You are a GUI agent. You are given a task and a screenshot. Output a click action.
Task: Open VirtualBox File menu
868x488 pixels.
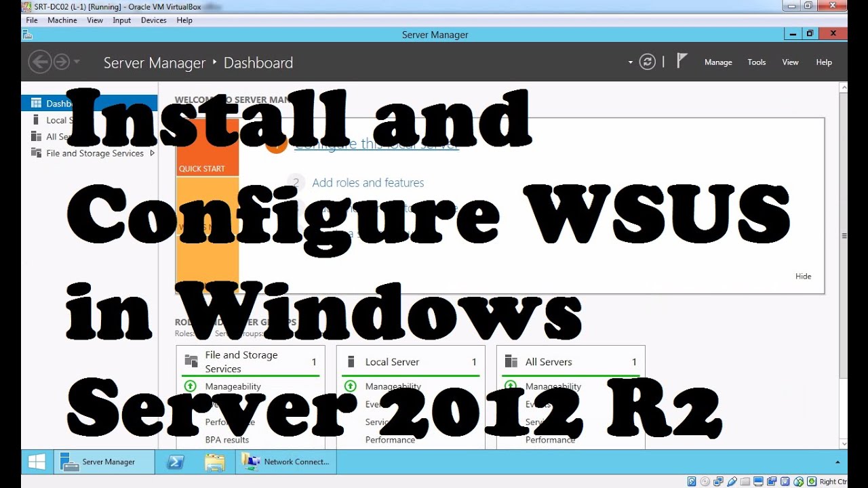coord(31,20)
